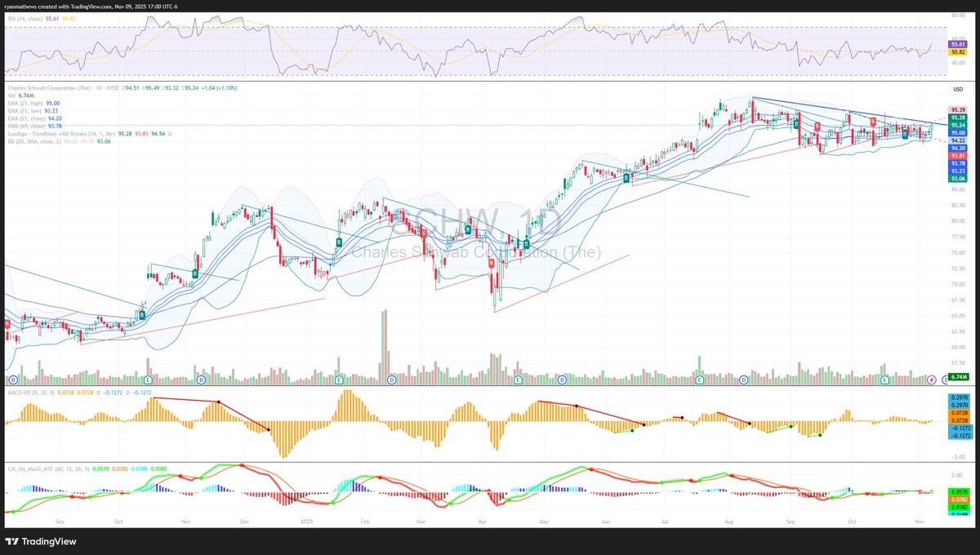This screenshot has height=555, width=980.
Task: Click the 95.28 green price label
Action: click(957, 118)
